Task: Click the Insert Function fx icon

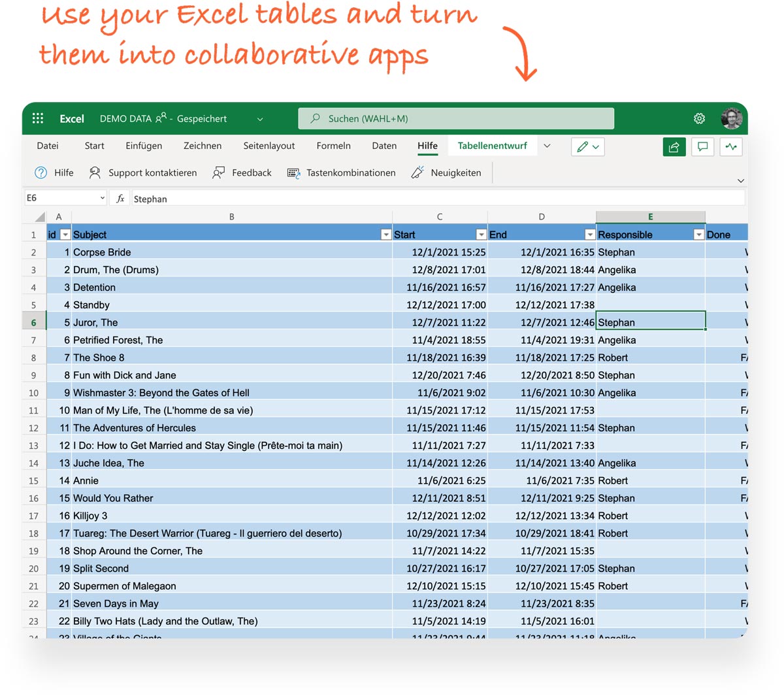Action: point(120,199)
